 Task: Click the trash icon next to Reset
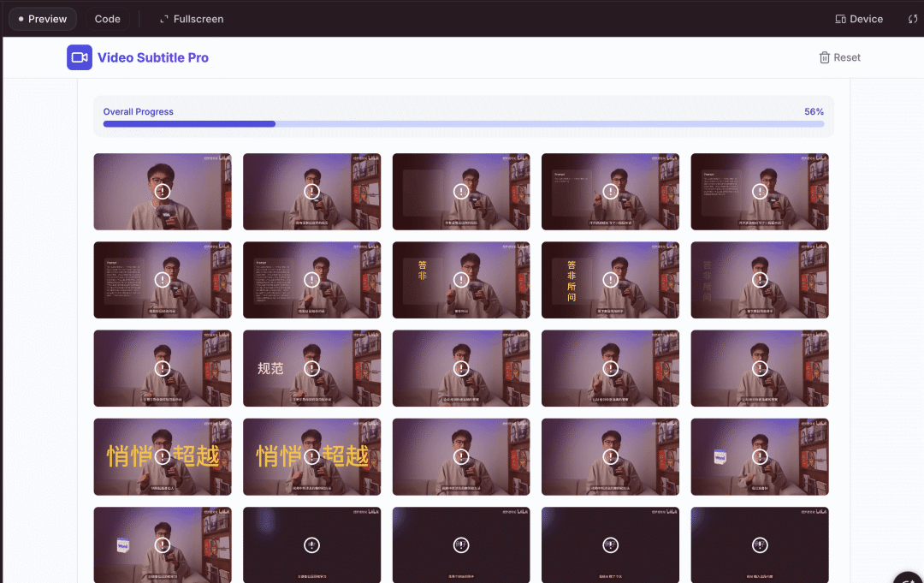[x=824, y=57]
